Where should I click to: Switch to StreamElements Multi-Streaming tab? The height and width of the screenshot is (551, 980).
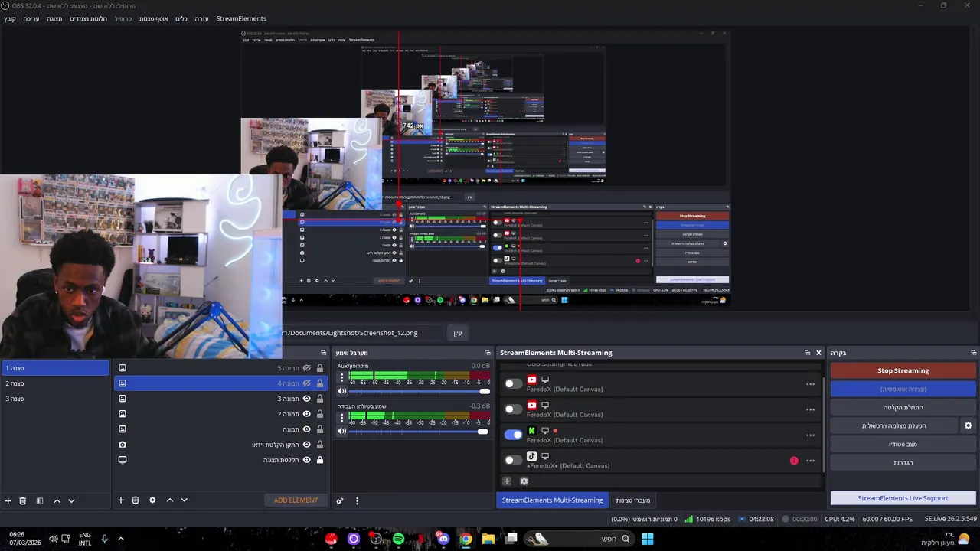tap(552, 500)
